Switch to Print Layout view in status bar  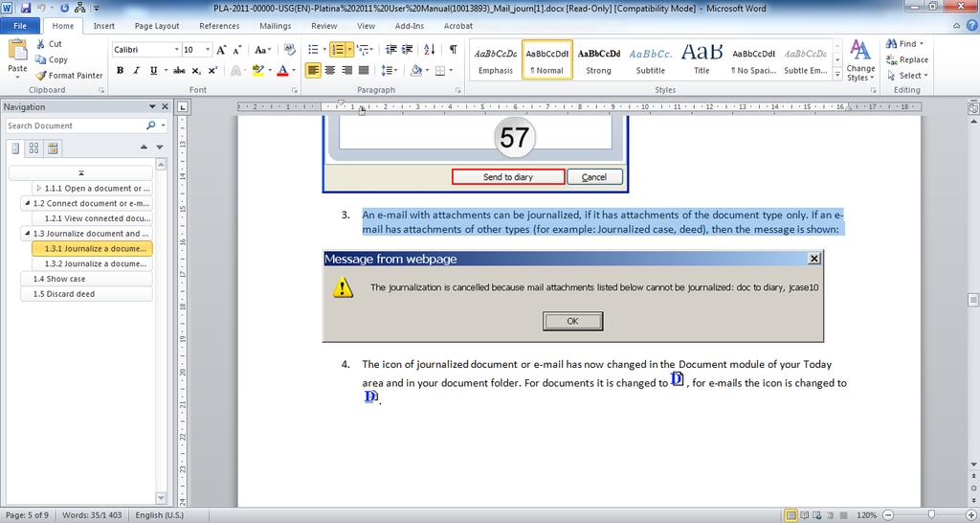coord(791,515)
